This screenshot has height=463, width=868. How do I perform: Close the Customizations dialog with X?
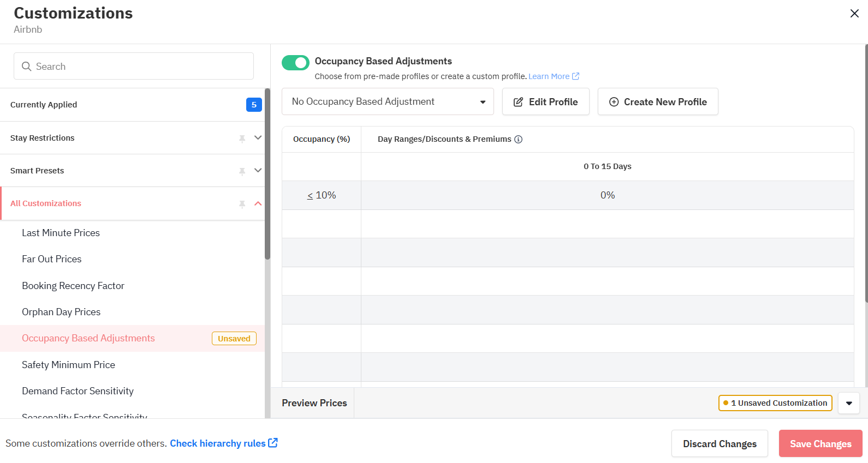[x=854, y=14]
